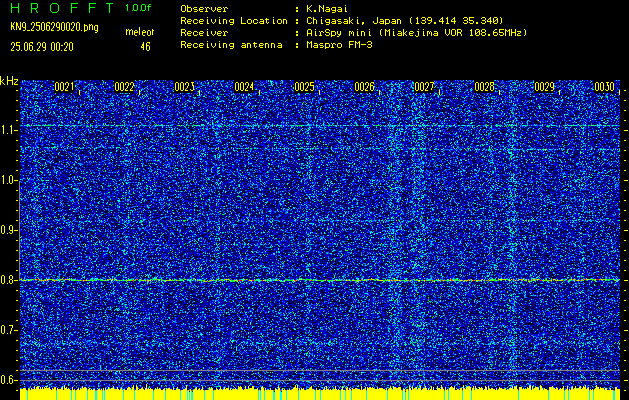The width and height of the screenshot is (629, 400).
Task: Click the meteor count value 46
Action: pos(145,47)
